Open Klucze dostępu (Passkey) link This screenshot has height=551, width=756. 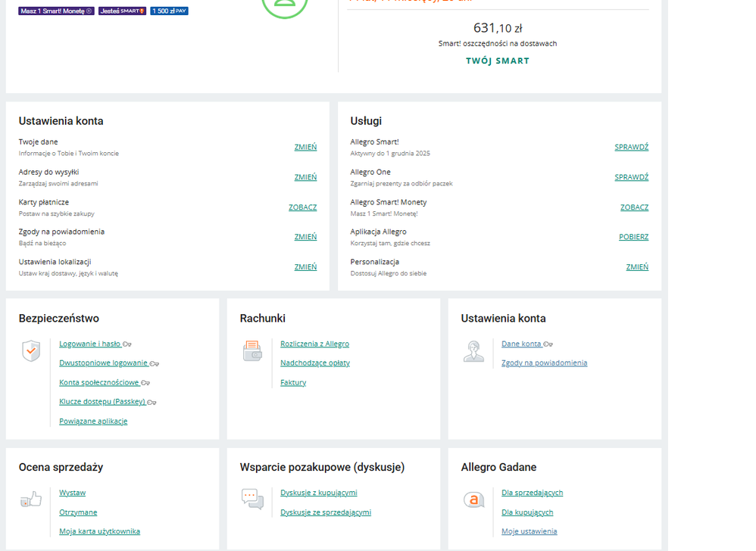102,402
